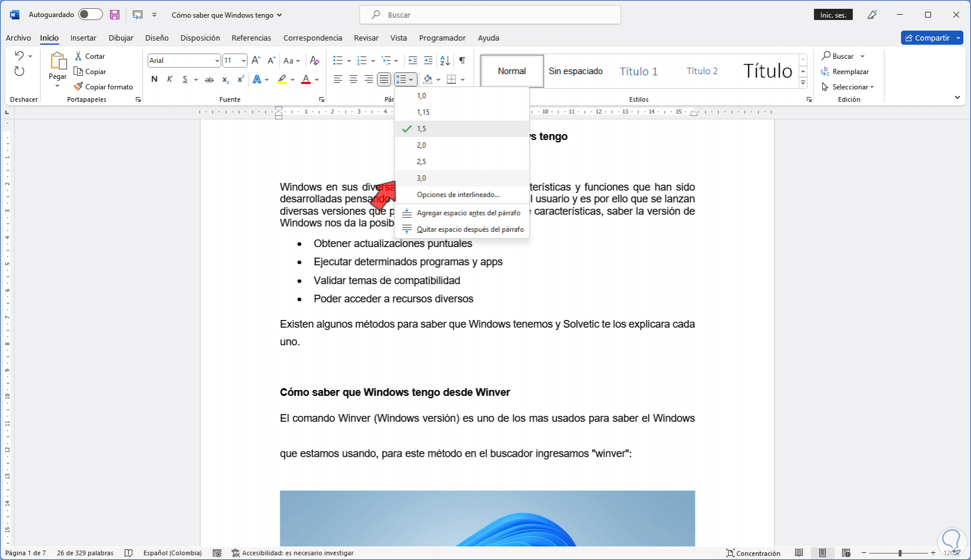The image size is (971, 560).
Task: Switch to Read Mode view in status bar
Action: (799, 553)
